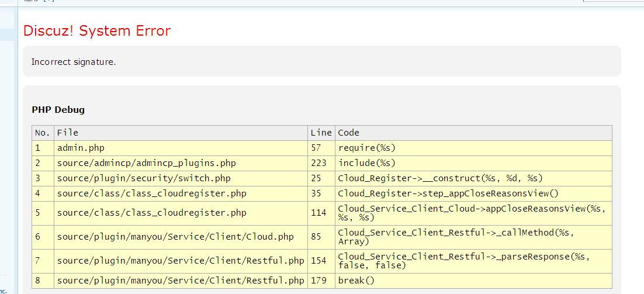Select row number 8 in the No. column

pyautogui.click(x=43, y=281)
